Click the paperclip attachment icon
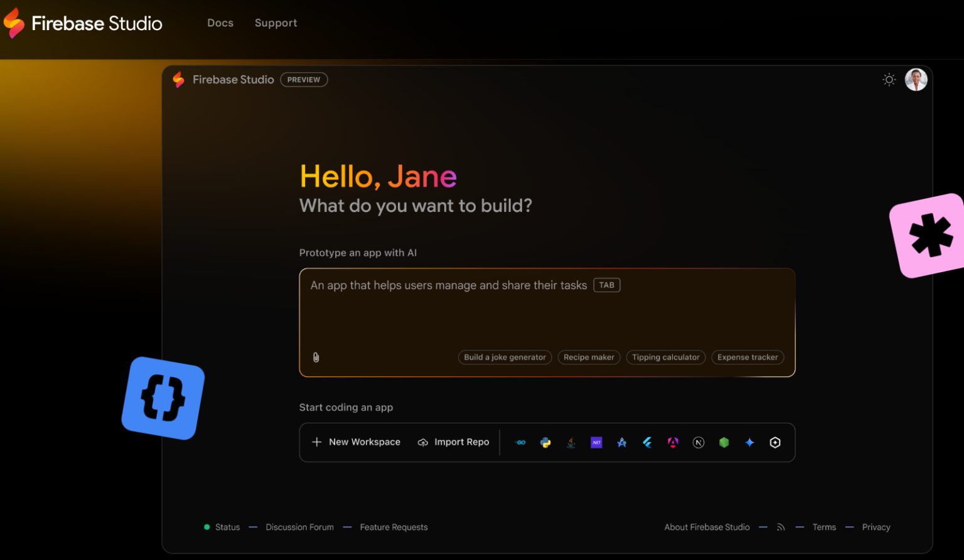 [x=316, y=357]
